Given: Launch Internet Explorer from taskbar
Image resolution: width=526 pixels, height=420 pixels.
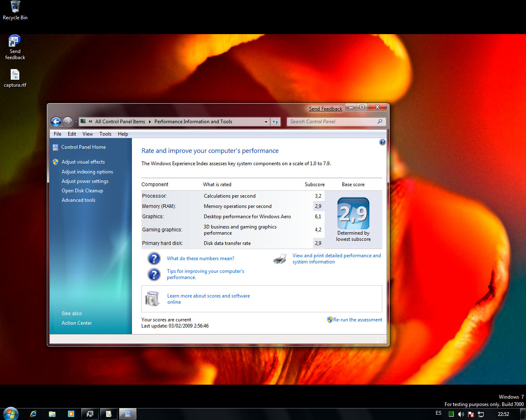Looking at the screenshot, I should tap(33, 414).
